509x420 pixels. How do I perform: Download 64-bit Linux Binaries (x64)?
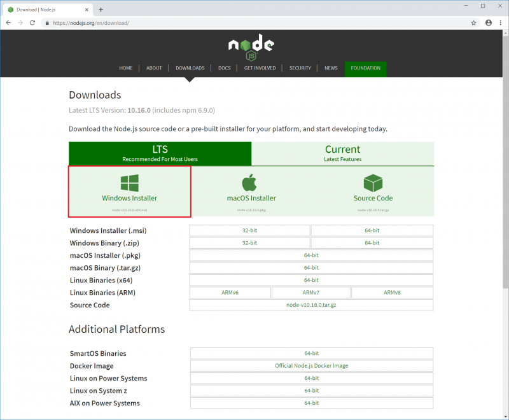click(311, 280)
